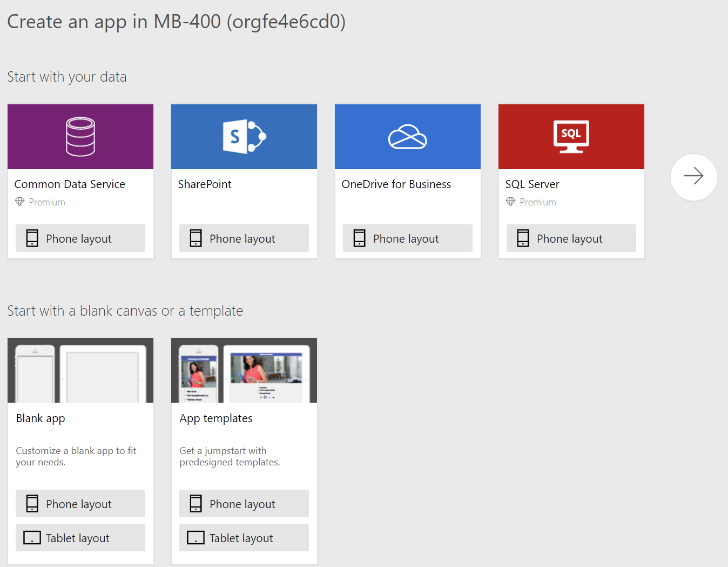Create Blank app with Phone layout
728x567 pixels.
[x=80, y=504]
